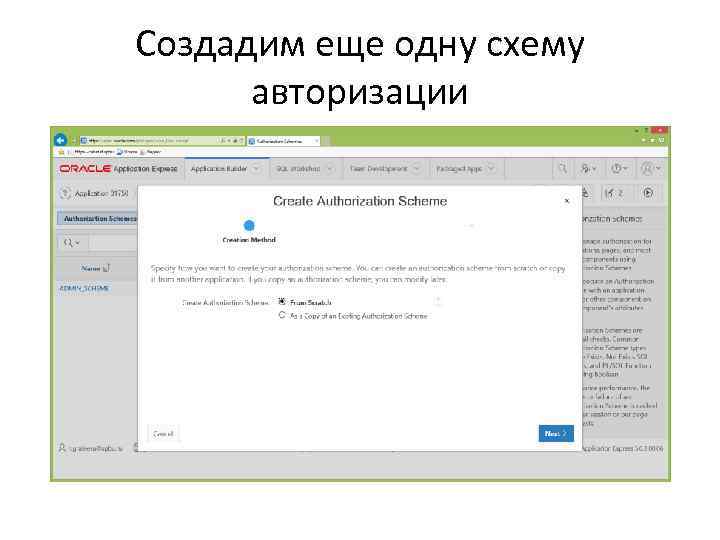Open the ADMIN_SCHEME link

[84, 288]
